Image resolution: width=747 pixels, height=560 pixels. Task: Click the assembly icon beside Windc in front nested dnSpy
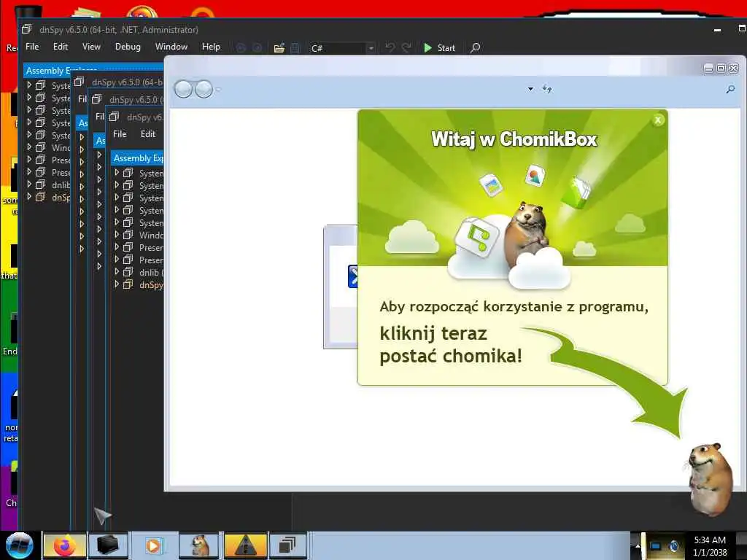point(128,235)
